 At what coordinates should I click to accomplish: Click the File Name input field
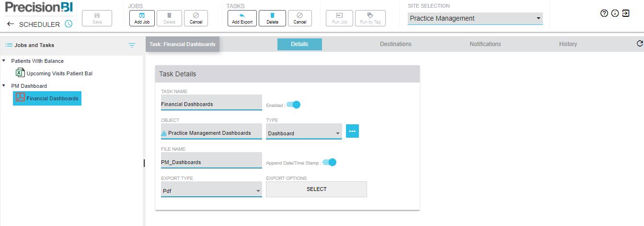point(211,162)
